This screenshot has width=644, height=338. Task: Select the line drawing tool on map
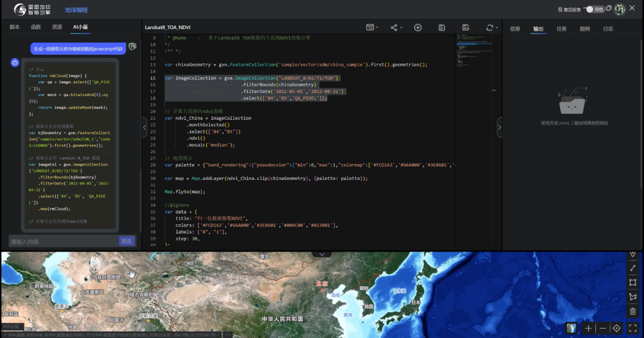[633, 268]
